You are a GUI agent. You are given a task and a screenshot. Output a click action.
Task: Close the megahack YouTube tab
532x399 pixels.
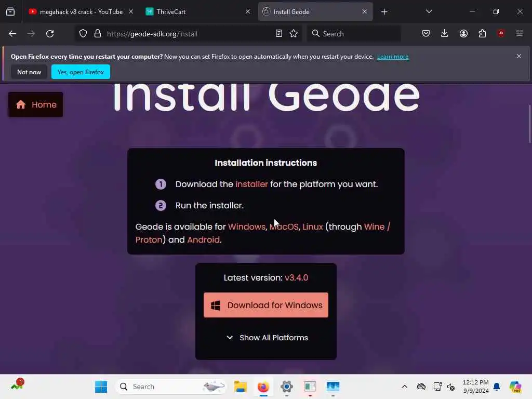[x=131, y=11]
